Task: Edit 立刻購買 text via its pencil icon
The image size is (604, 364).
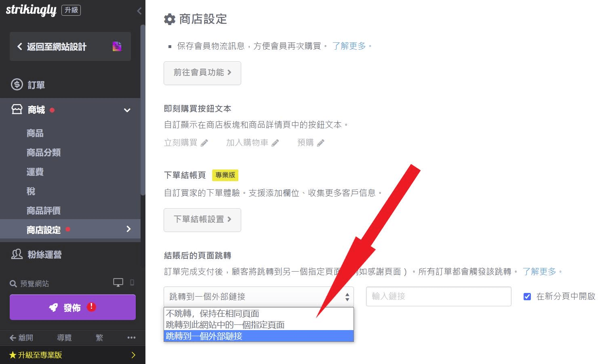Action: click(x=204, y=142)
